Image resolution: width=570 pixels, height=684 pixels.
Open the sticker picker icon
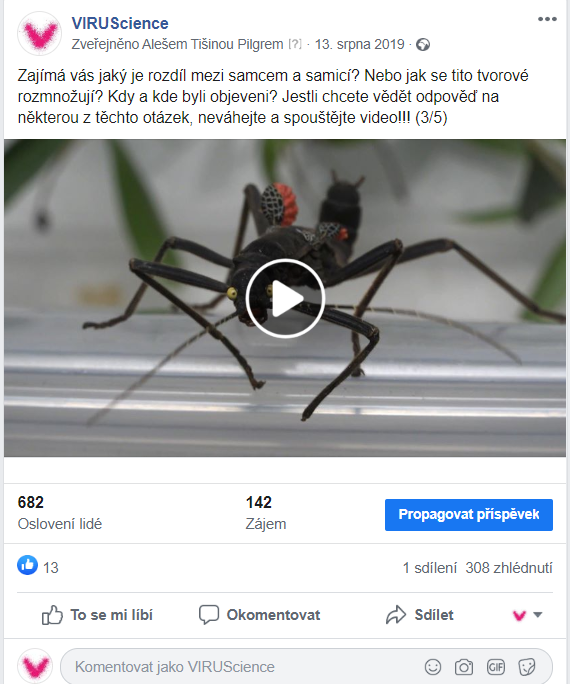(x=527, y=667)
